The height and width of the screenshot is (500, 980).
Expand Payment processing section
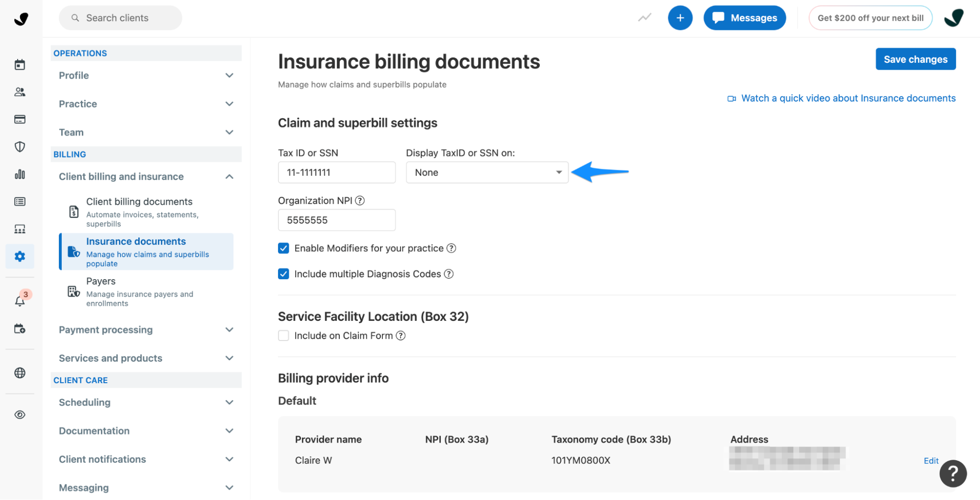146,330
